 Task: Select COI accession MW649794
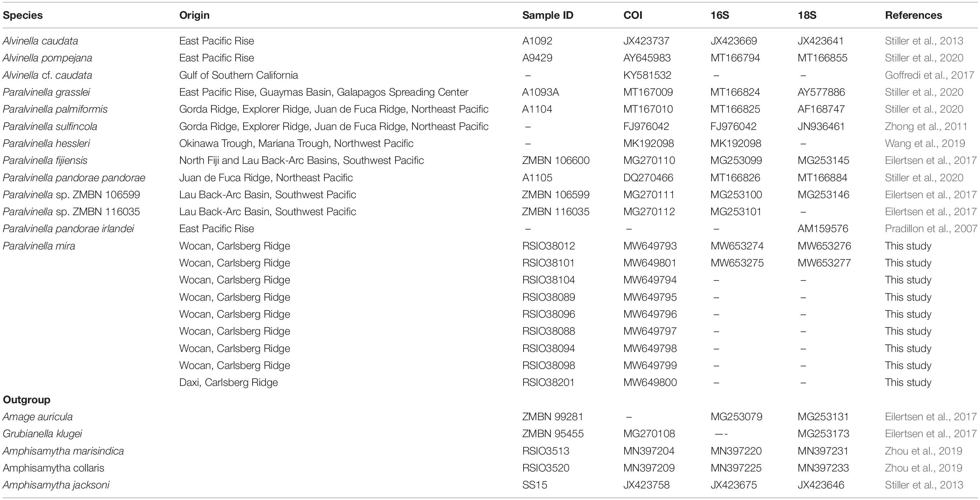point(650,280)
